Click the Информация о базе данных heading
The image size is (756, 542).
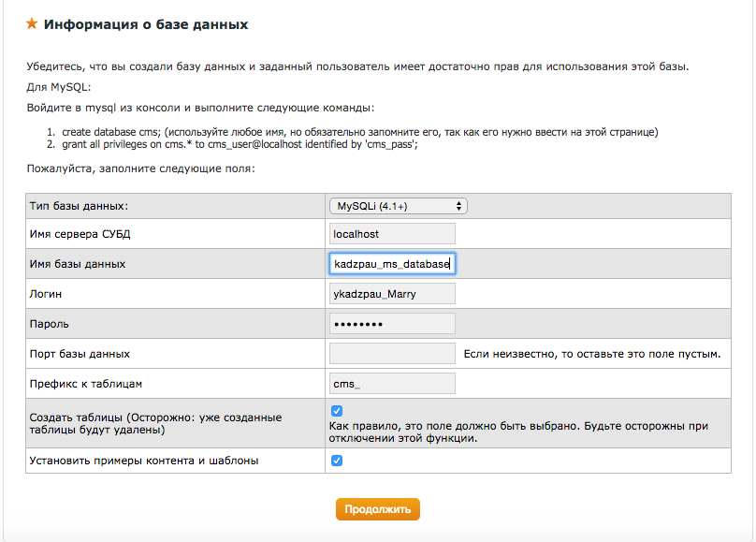[x=146, y=24]
